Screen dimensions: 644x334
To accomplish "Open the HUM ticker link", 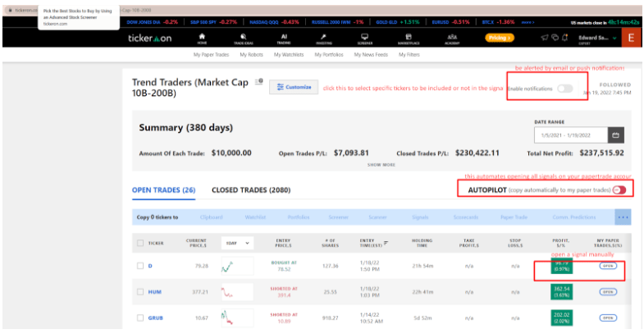I will pyautogui.click(x=155, y=291).
